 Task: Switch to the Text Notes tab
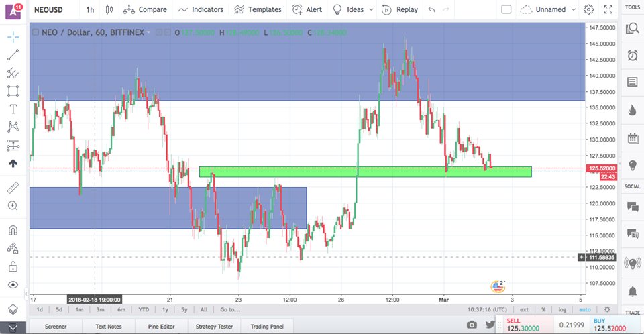[109, 326]
